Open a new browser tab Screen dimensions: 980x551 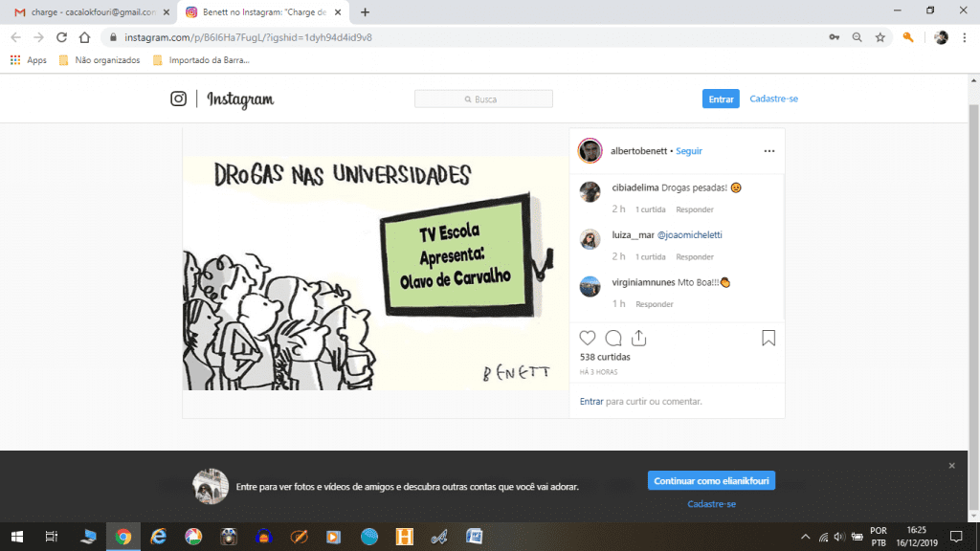click(x=365, y=12)
